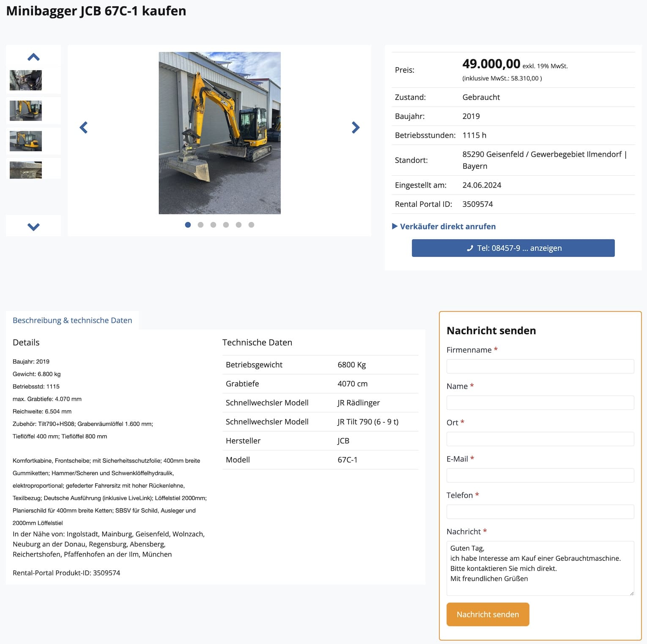Focus the E-Mail input field
The height and width of the screenshot is (644, 647).
coord(540,475)
